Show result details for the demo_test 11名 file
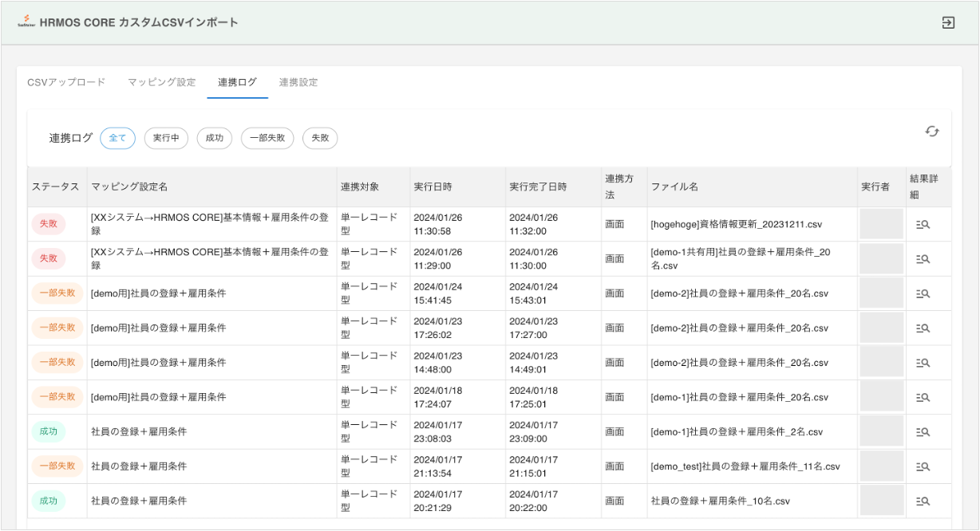The image size is (980, 531). click(923, 466)
